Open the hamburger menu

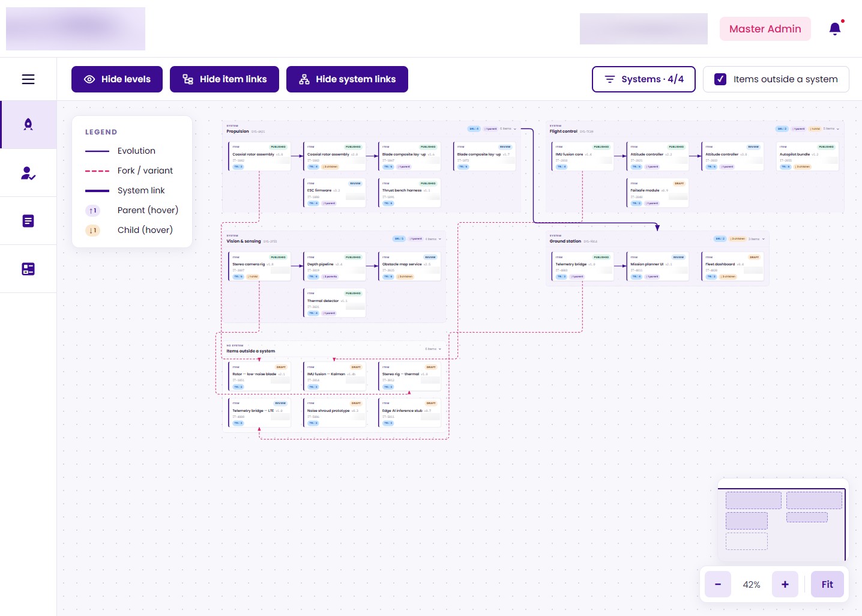tap(28, 79)
